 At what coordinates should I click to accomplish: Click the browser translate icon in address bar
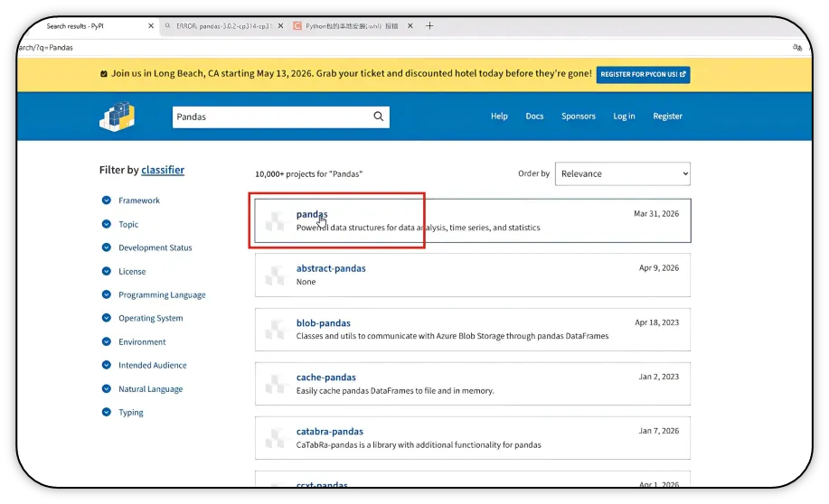[797, 48]
